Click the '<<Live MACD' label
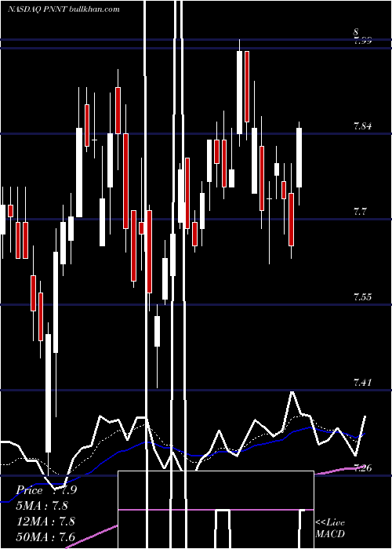The height and width of the screenshot is (549, 392). [x=330, y=528]
